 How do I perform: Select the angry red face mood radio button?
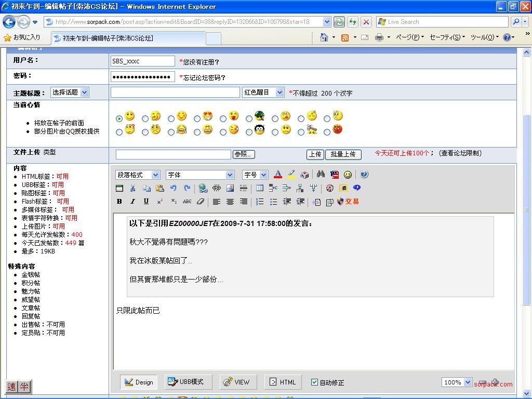point(327,132)
